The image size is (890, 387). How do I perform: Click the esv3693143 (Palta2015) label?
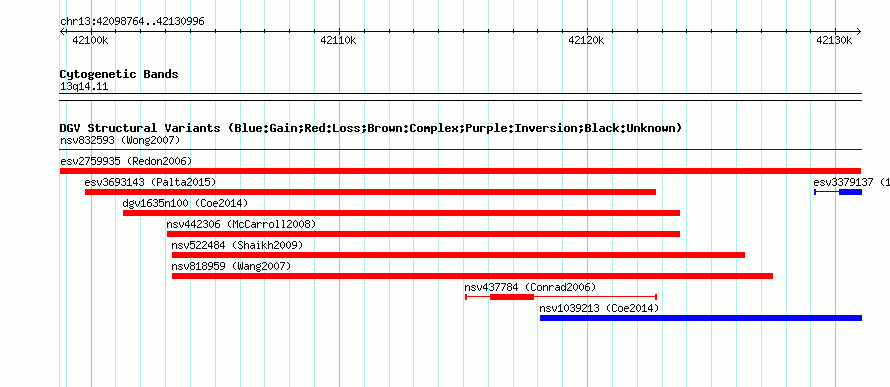(x=150, y=182)
